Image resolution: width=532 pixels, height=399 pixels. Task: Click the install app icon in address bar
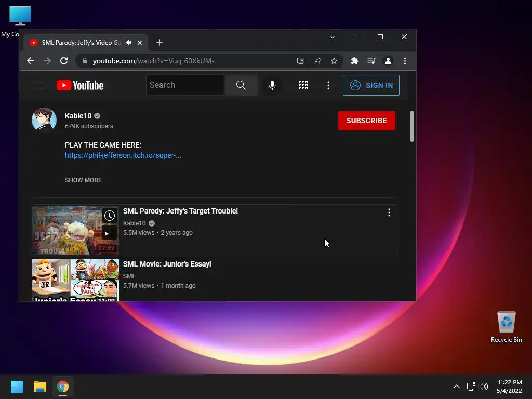[x=301, y=61]
